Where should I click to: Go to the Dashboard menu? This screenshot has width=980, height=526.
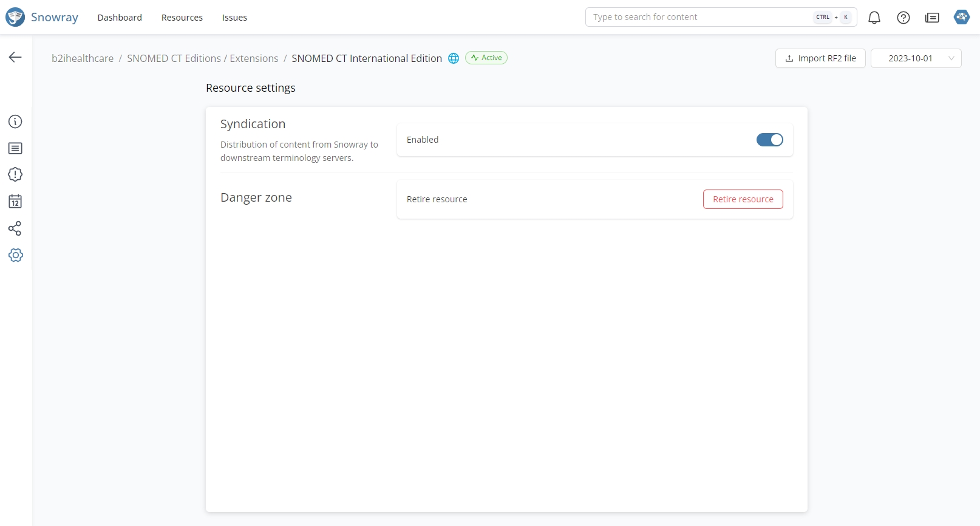[120, 18]
